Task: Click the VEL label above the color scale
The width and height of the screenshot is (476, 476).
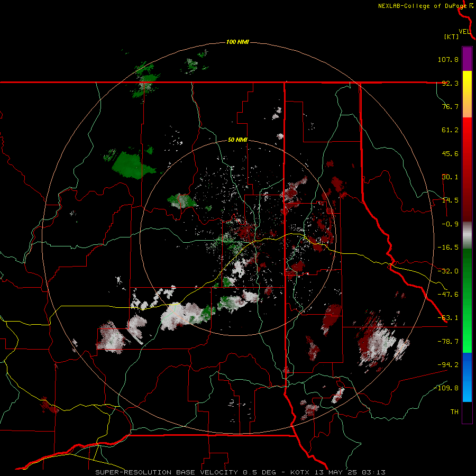Action: point(464,32)
